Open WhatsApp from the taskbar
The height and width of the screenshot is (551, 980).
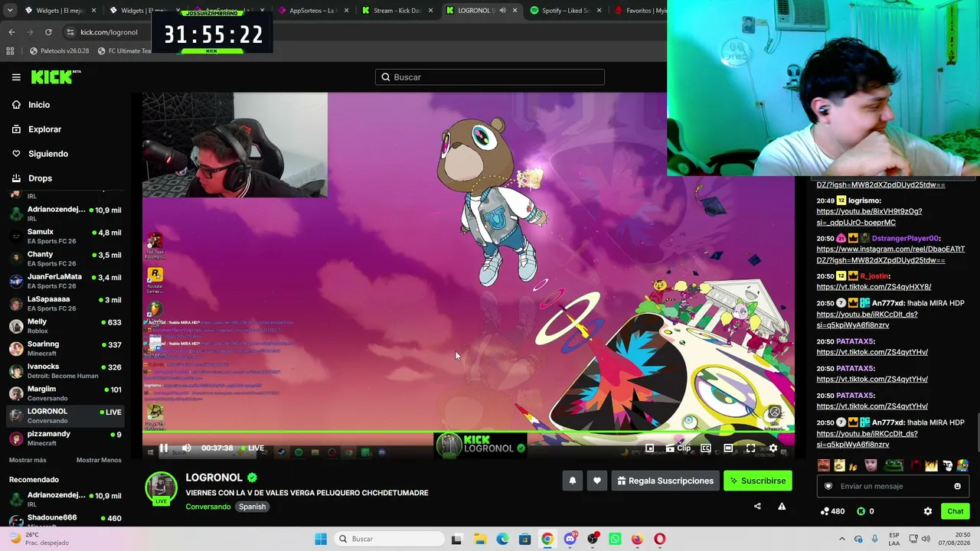pyautogui.click(x=615, y=539)
